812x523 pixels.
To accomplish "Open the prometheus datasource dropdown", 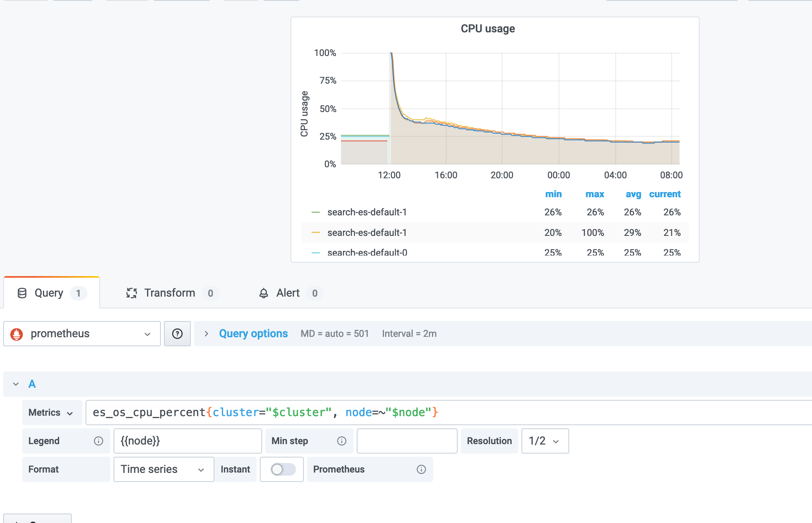I will point(82,334).
